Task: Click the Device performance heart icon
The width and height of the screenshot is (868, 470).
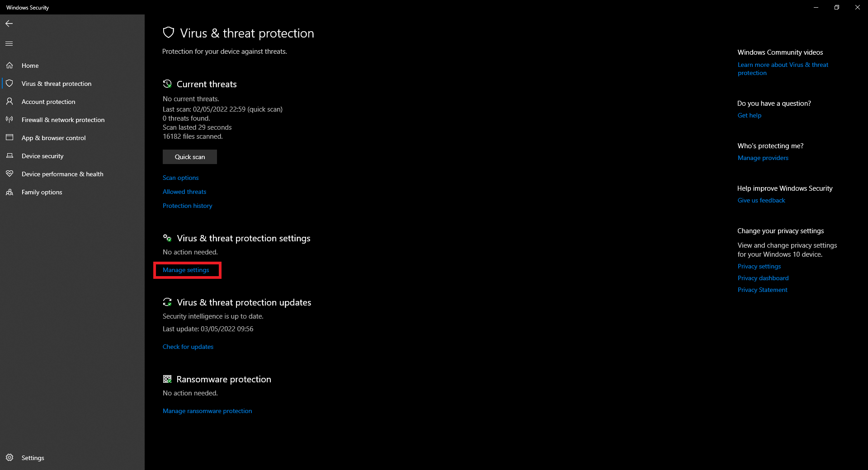Action: coord(9,174)
